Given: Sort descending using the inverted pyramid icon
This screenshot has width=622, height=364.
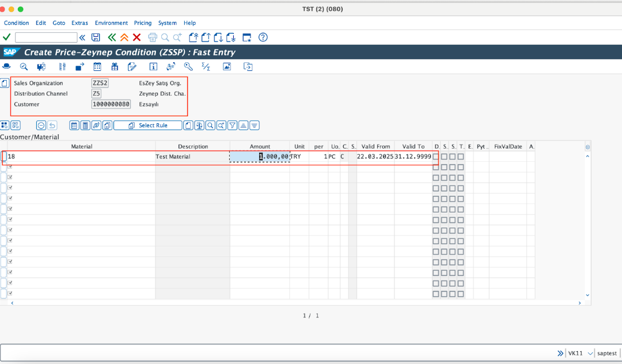Looking at the screenshot, I should [255, 126].
